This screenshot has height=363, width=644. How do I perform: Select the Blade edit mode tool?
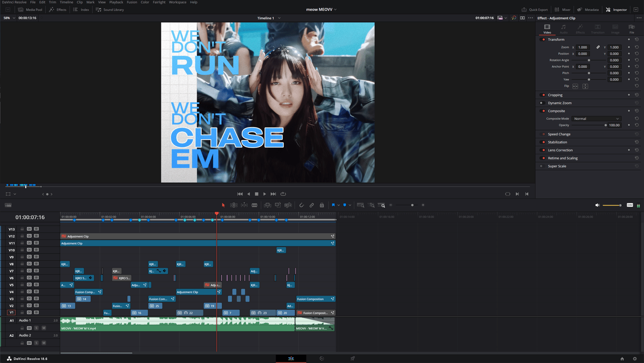pos(255,205)
